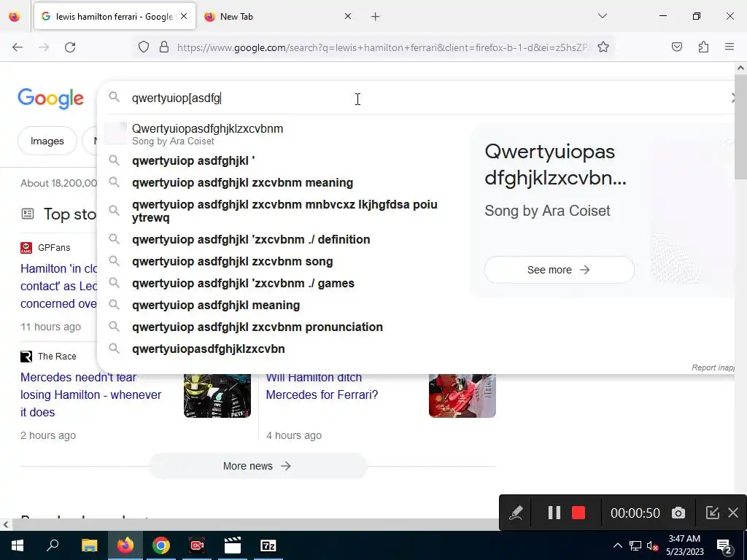Show hidden system tray icons
747x560 pixels.
(x=617, y=545)
